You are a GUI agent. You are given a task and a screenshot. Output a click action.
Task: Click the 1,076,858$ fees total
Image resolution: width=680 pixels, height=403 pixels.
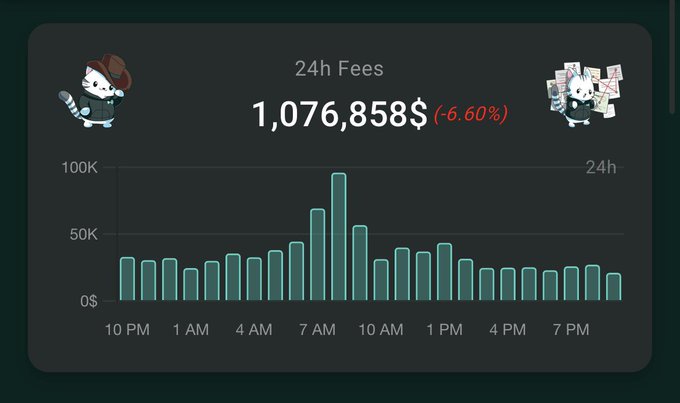pos(340,115)
